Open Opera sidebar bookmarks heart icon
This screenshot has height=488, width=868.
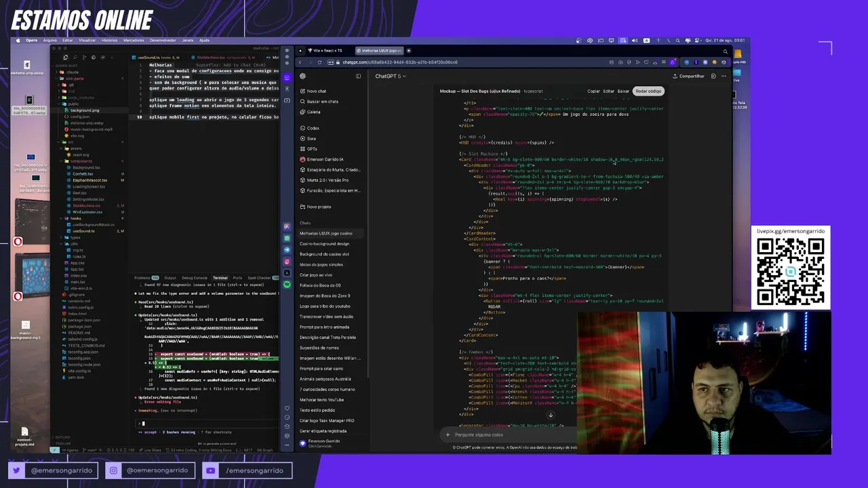point(287,408)
